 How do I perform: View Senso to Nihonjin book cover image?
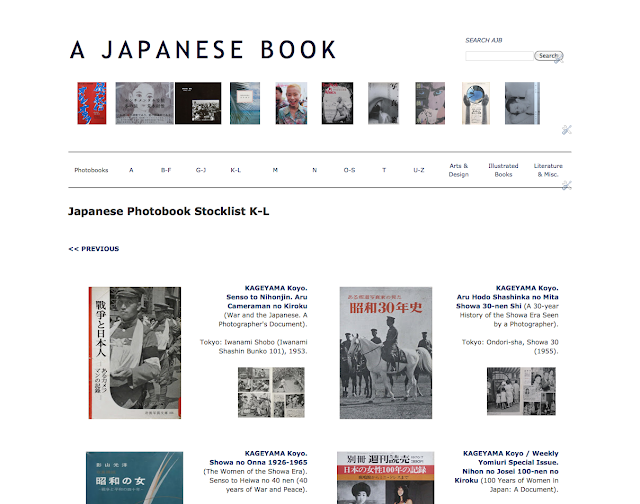pyautogui.click(x=135, y=353)
